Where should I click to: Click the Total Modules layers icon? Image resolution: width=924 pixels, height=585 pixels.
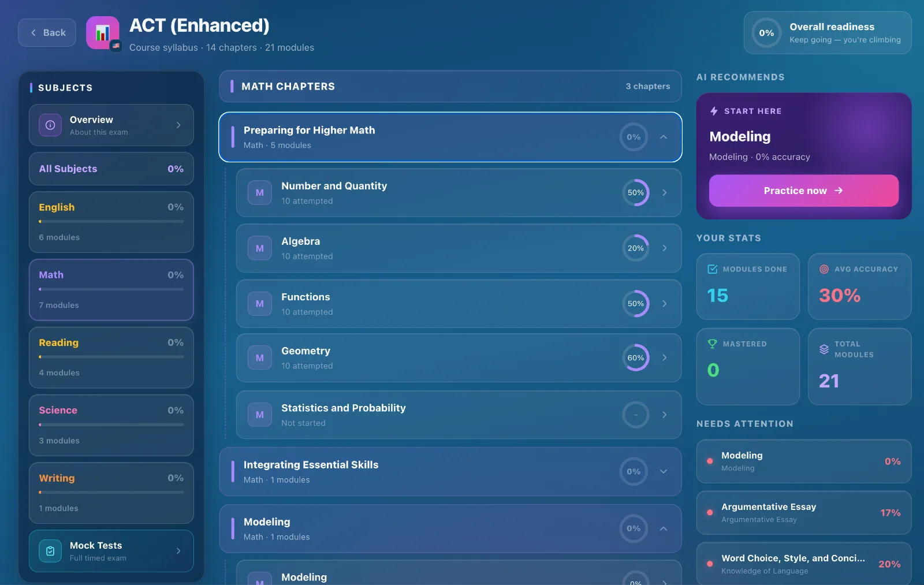[824, 349]
